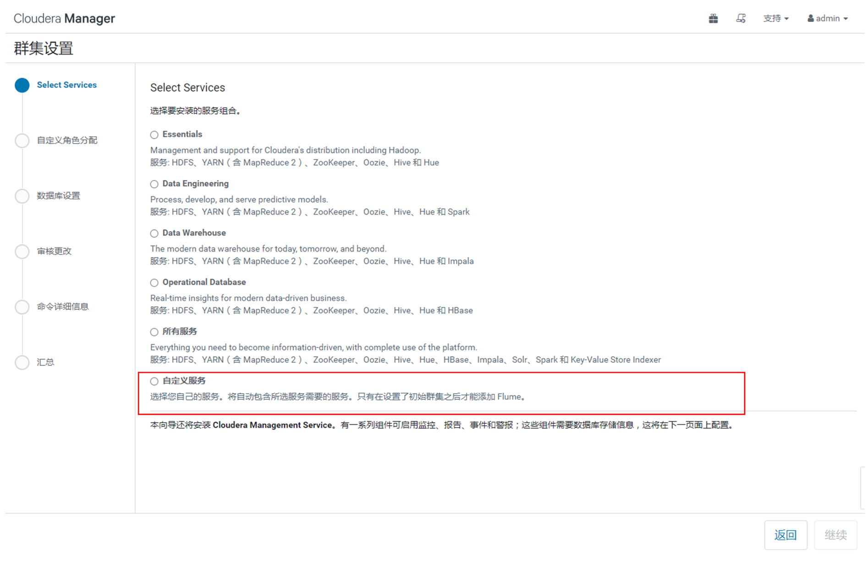Click the services list ending in Key-Value Store Indexer
The image size is (868, 588).
406,360
